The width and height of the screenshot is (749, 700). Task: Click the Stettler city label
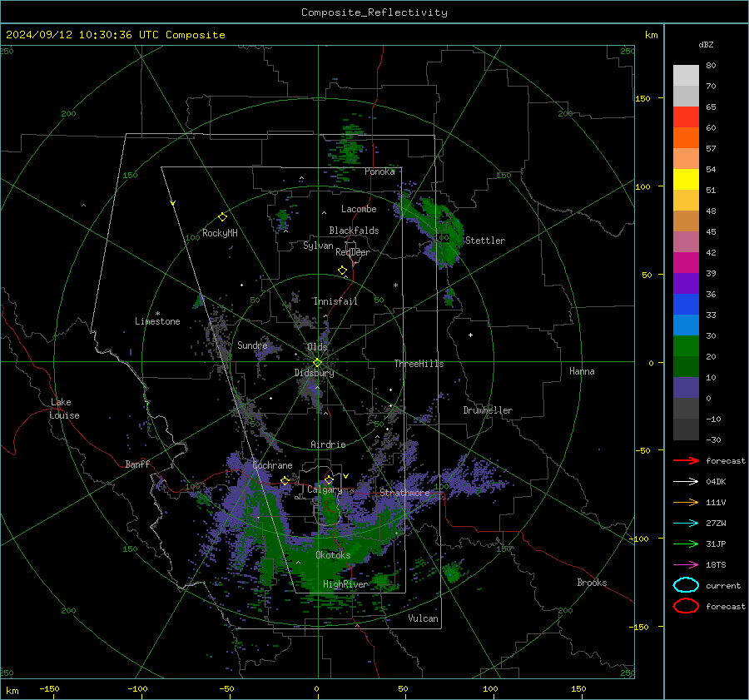[485, 241]
